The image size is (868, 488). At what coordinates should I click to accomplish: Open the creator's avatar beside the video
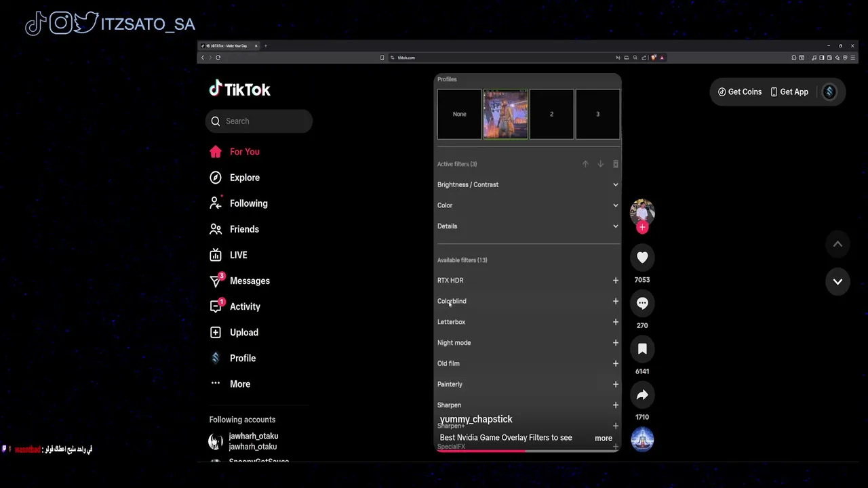[x=642, y=212]
